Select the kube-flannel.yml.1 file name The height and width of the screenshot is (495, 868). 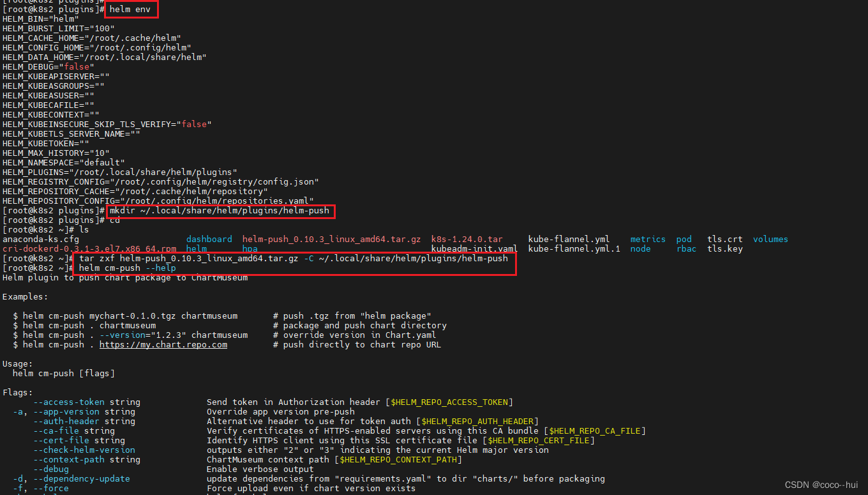(574, 249)
